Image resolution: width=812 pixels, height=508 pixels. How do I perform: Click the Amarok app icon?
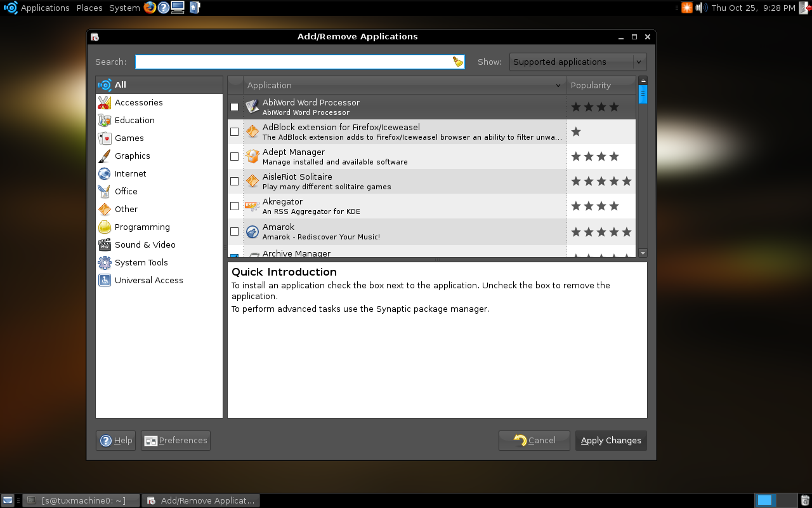tap(252, 231)
